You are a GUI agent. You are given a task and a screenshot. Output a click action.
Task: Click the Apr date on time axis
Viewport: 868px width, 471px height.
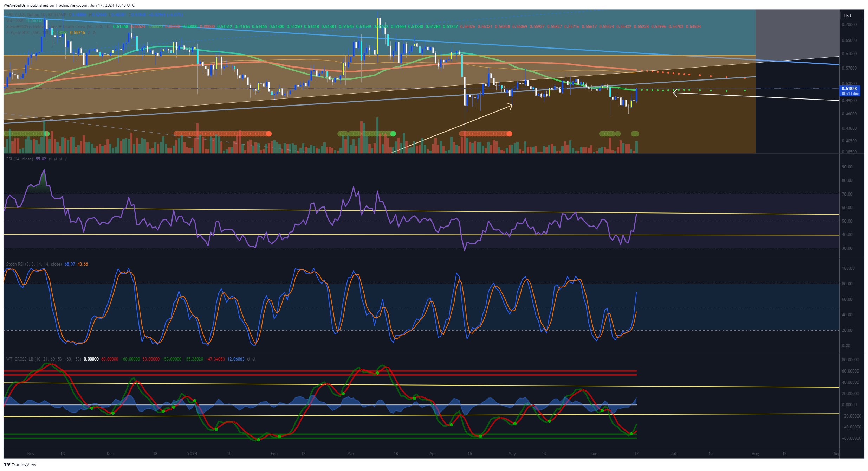(433, 454)
